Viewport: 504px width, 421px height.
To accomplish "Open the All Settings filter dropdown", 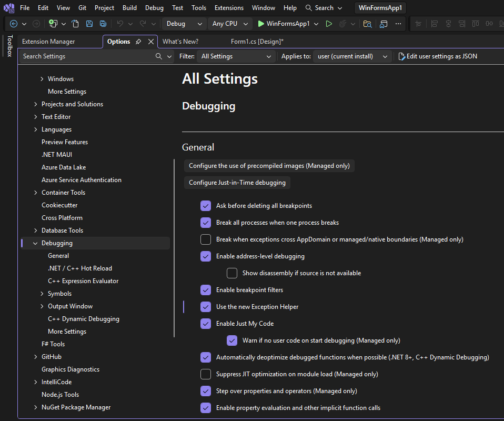I will (236, 56).
